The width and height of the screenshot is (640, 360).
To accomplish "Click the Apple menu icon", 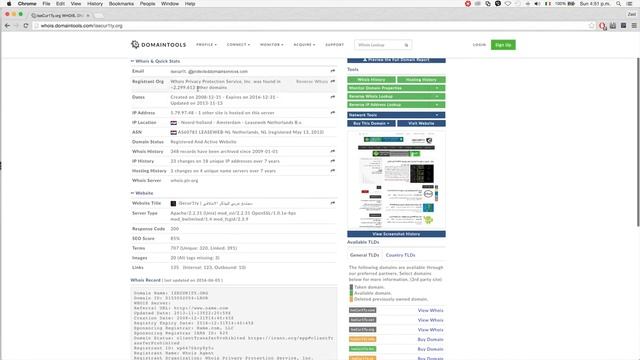I will 9,4.
